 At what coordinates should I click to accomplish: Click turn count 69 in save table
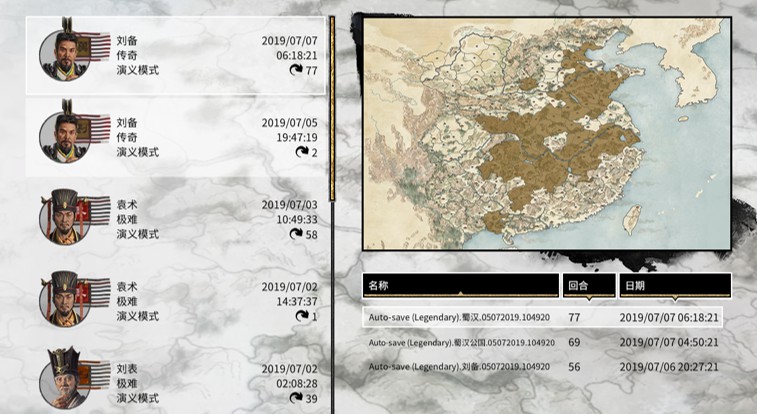click(574, 343)
